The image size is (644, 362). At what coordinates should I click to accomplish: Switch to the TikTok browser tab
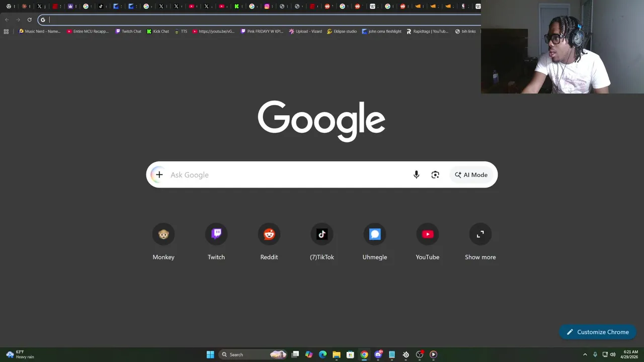tap(101, 7)
